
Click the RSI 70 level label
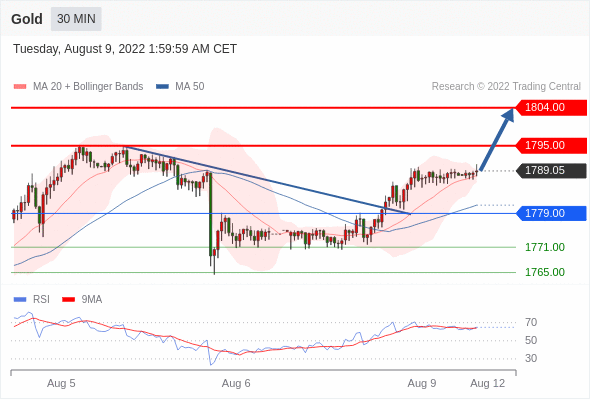click(531, 322)
